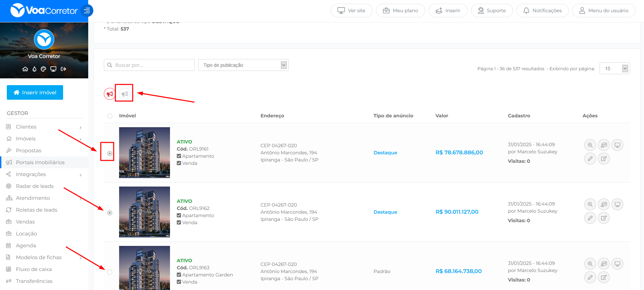Click the Buscar por search field
Image resolution: width=644 pixels, height=290 pixels.
coord(149,65)
